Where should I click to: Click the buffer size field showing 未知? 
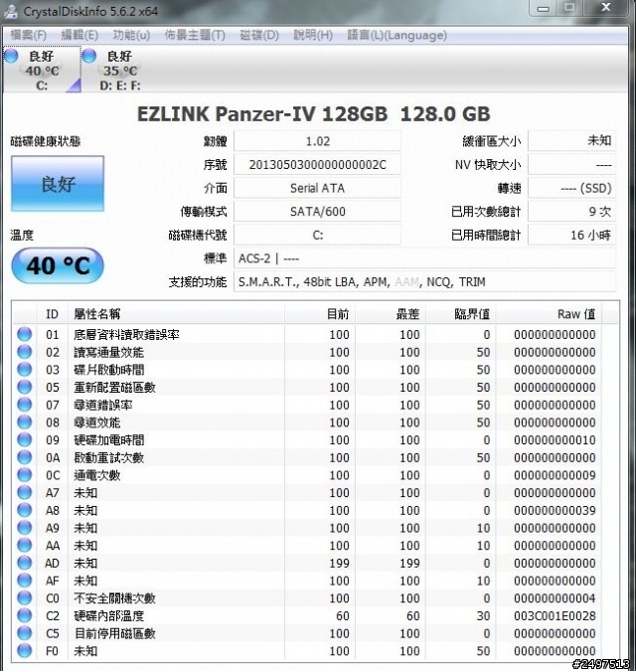point(572,141)
